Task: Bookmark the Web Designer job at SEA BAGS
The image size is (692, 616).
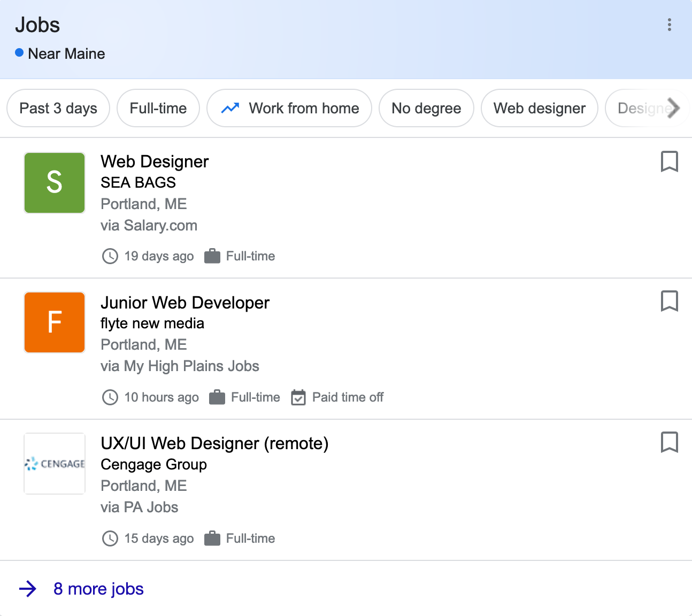Action: click(x=670, y=162)
